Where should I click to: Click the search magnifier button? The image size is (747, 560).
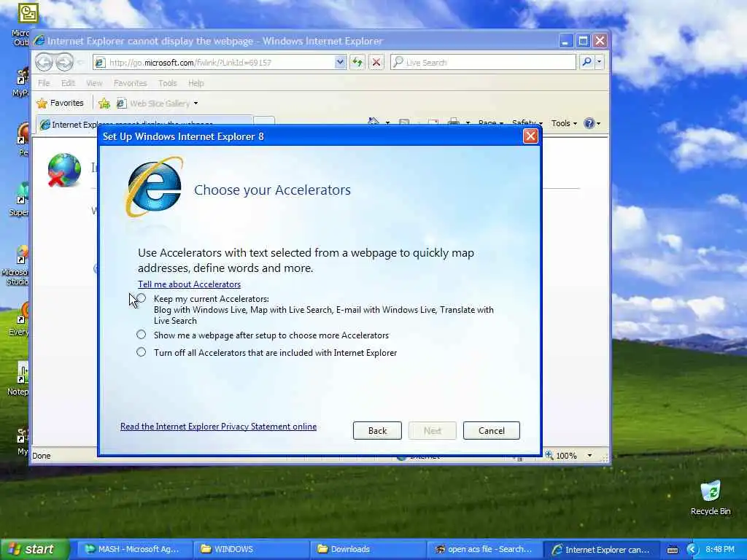click(587, 62)
